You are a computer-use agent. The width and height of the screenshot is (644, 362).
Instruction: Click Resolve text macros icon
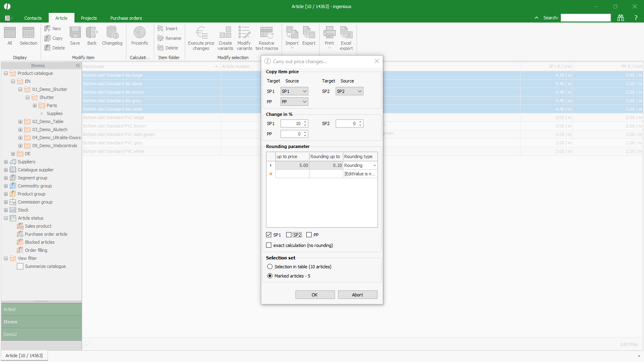[x=266, y=33]
